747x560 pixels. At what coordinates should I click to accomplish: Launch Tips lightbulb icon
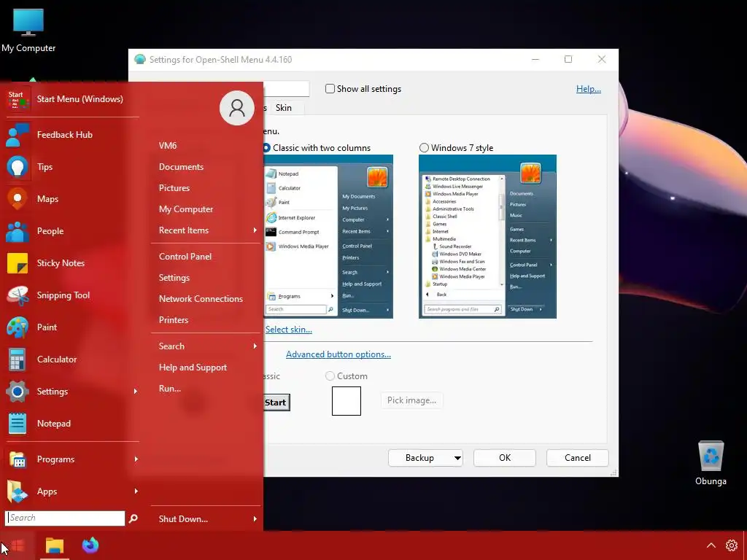[x=18, y=167]
